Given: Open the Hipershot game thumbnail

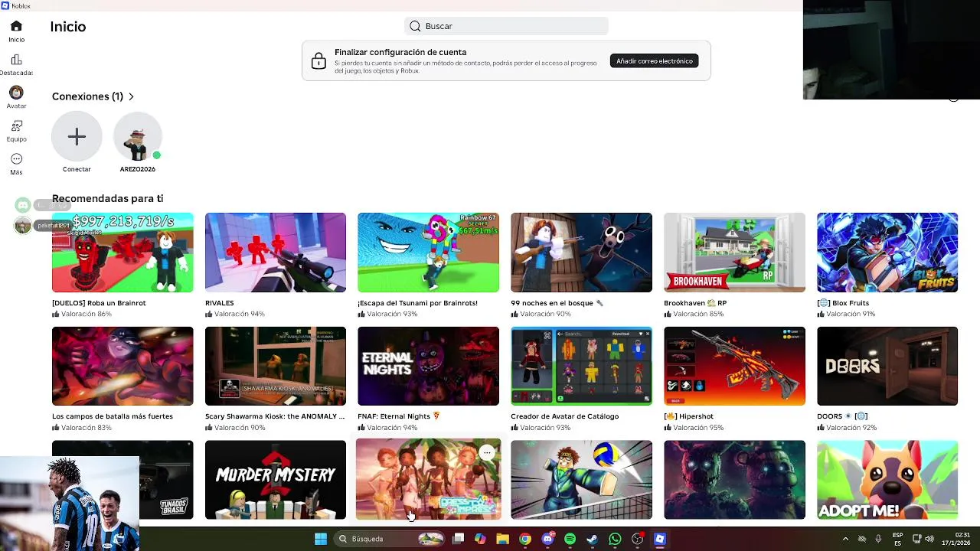Looking at the screenshot, I should [734, 366].
